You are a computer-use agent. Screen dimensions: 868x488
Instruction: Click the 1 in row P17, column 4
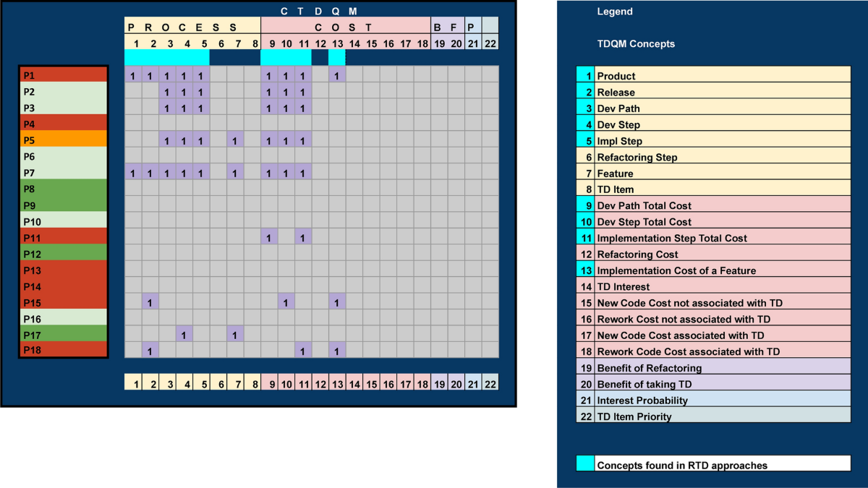pos(184,335)
